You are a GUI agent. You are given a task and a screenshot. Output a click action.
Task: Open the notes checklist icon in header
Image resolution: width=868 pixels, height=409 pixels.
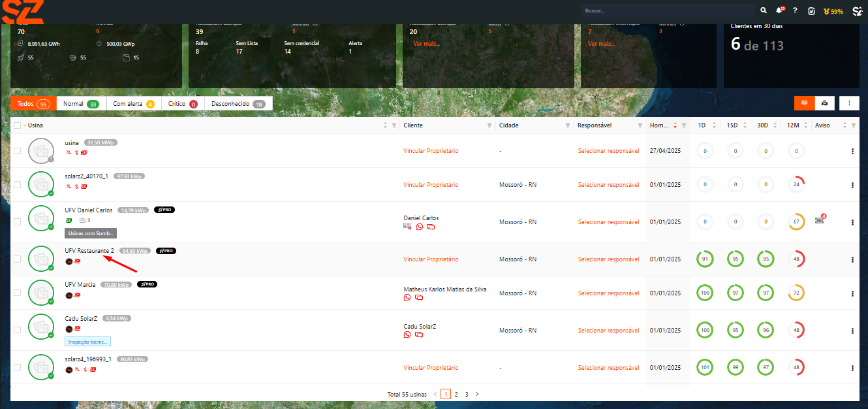(x=811, y=11)
